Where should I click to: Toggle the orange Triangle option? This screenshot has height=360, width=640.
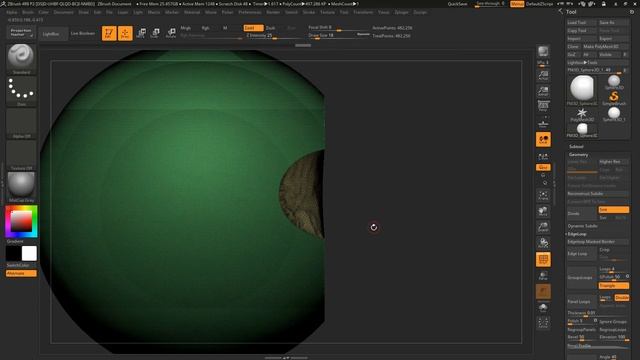pos(613,286)
